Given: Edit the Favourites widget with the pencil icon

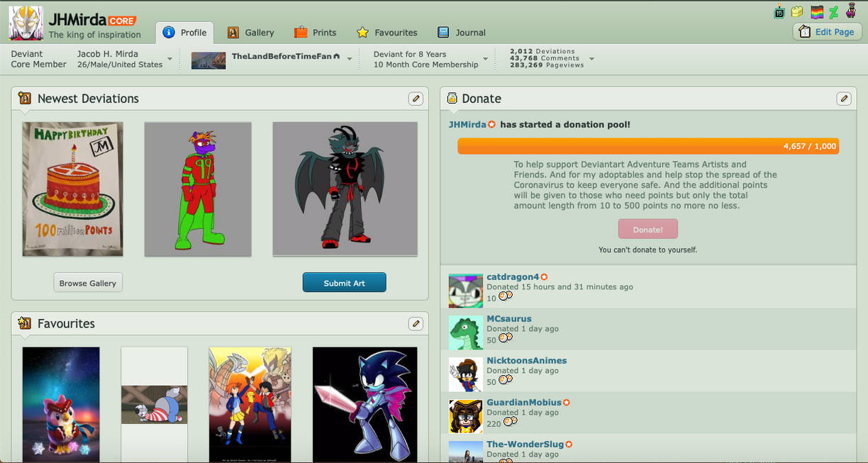Looking at the screenshot, I should tap(416, 323).
